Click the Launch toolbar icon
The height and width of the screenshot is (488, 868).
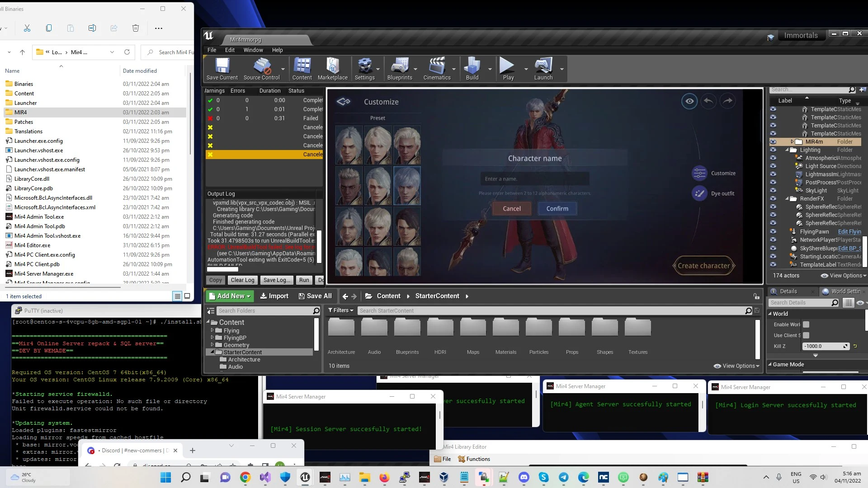(x=543, y=69)
